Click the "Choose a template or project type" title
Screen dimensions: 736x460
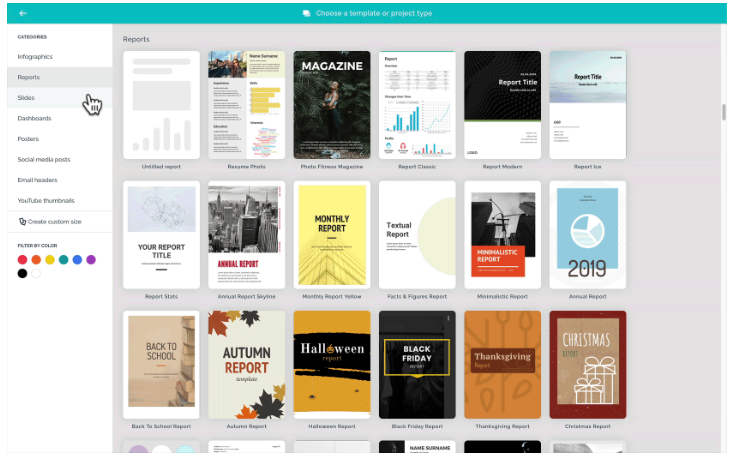(374, 13)
